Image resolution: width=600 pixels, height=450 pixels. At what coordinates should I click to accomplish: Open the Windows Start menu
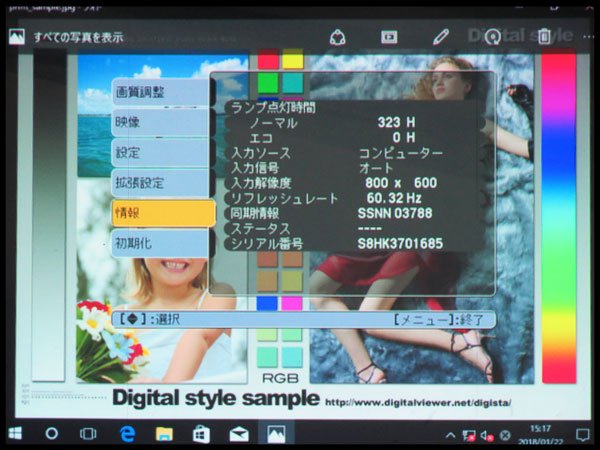point(15,434)
